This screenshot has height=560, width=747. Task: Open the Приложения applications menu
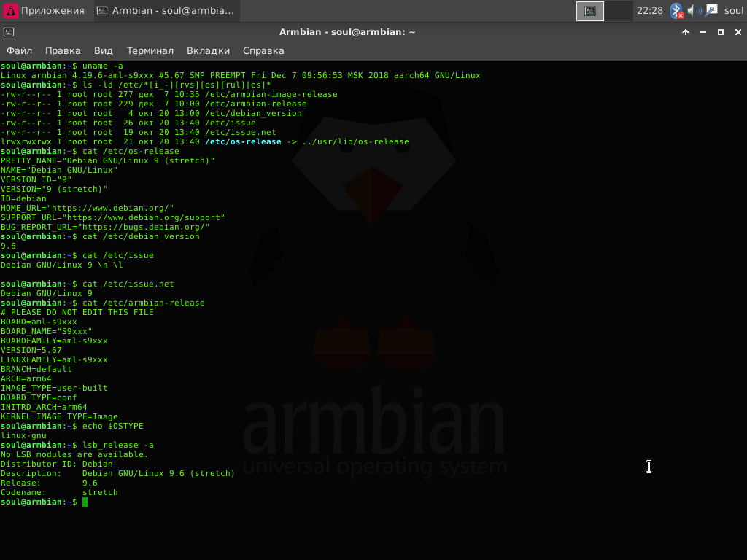click(44, 10)
